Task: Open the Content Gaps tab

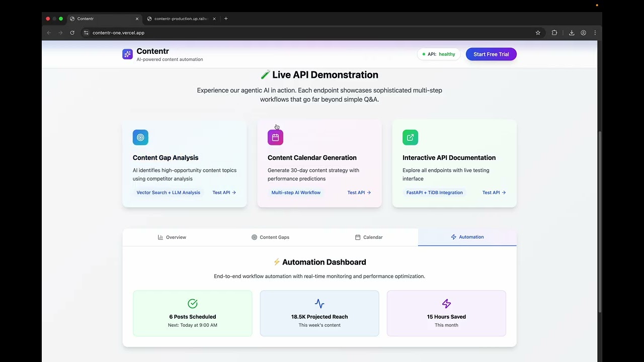Action: pyautogui.click(x=270, y=237)
